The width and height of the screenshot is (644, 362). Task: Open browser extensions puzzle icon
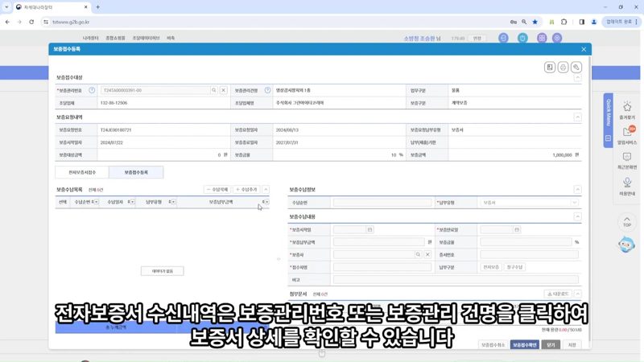[564, 23]
